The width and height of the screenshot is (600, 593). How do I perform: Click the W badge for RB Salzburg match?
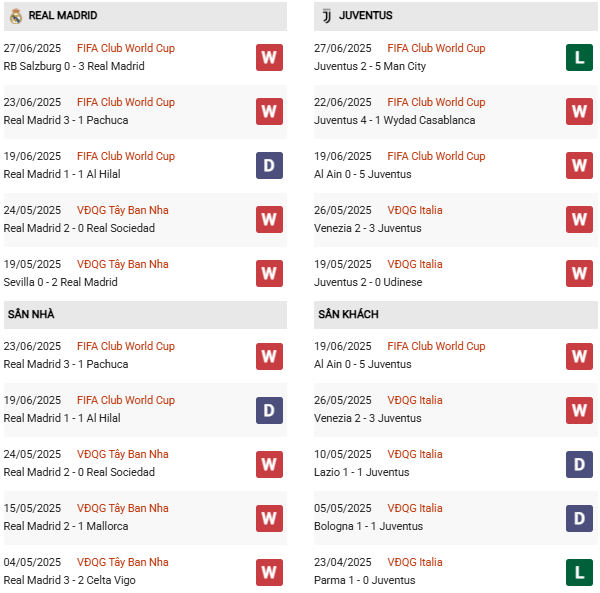pyautogui.click(x=269, y=57)
